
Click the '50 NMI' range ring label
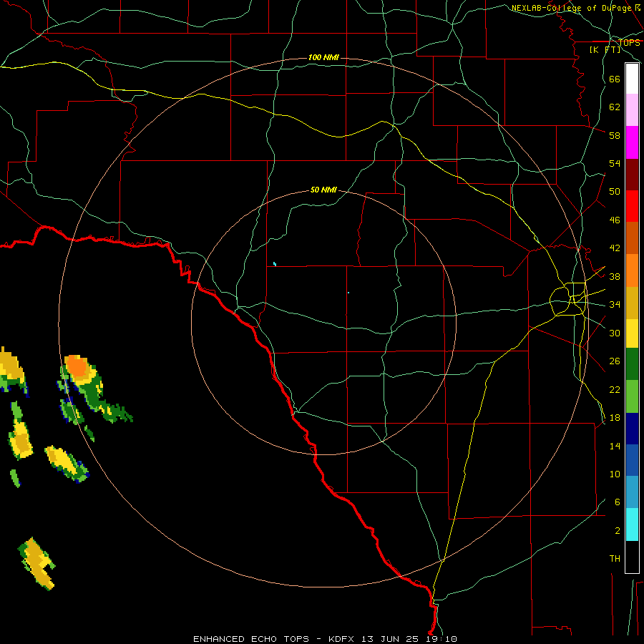tap(323, 190)
